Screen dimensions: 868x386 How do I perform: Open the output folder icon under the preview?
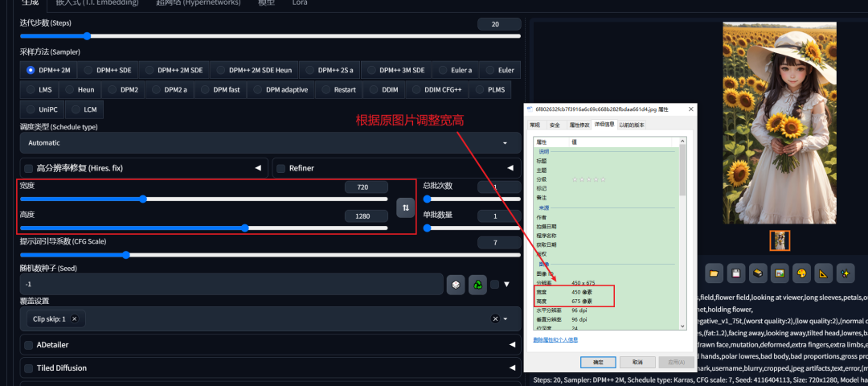pos(714,273)
